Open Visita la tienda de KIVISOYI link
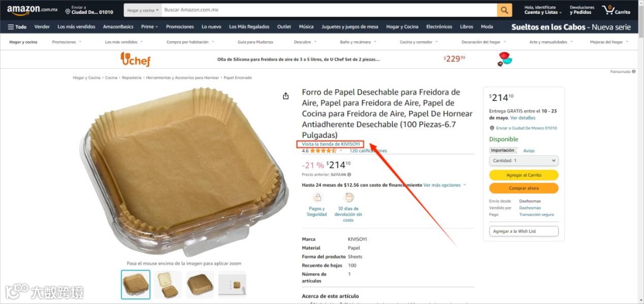The height and width of the screenshot is (304, 644). [331, 144]
